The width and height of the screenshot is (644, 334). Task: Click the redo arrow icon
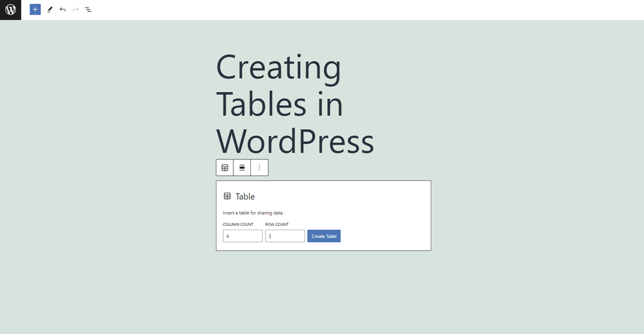tap(75, 9)
